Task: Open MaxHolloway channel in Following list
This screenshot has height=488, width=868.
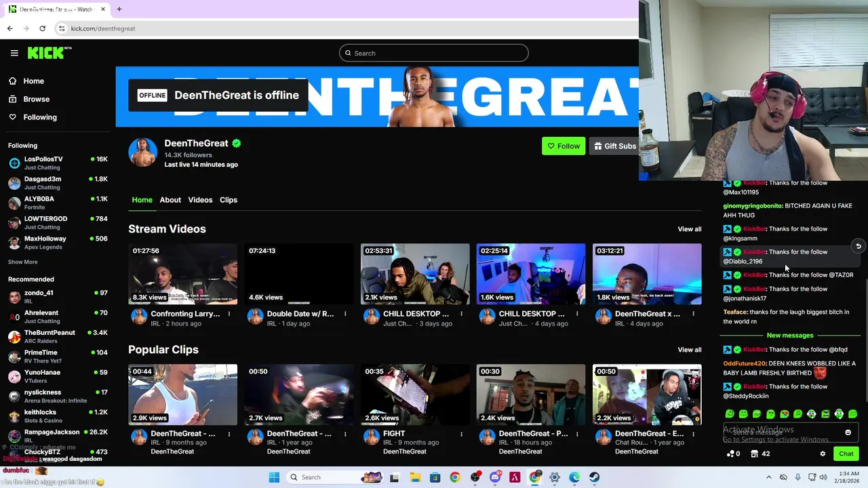Action: [x=58, y=243]
